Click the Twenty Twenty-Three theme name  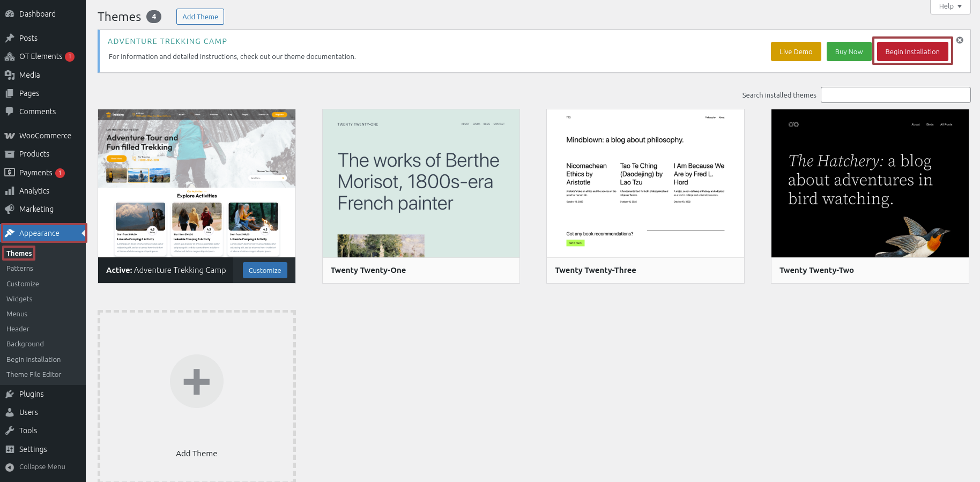pos(596,270)
